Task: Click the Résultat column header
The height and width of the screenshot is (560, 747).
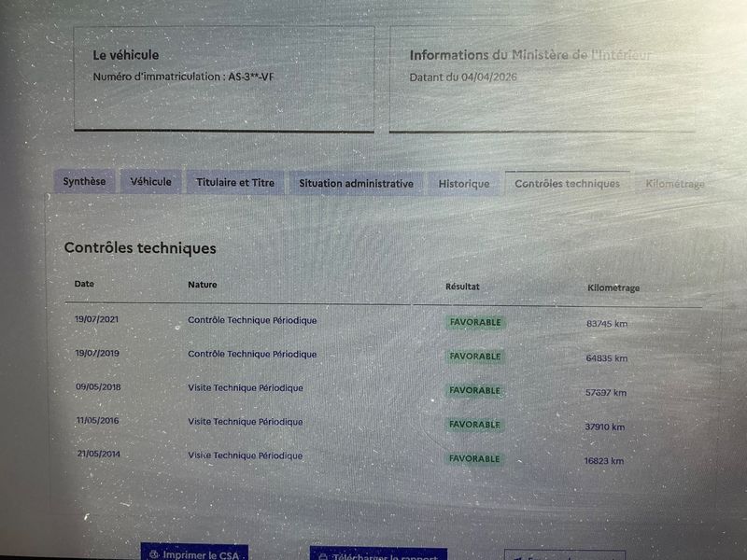Action: click(x=462, y=287)
